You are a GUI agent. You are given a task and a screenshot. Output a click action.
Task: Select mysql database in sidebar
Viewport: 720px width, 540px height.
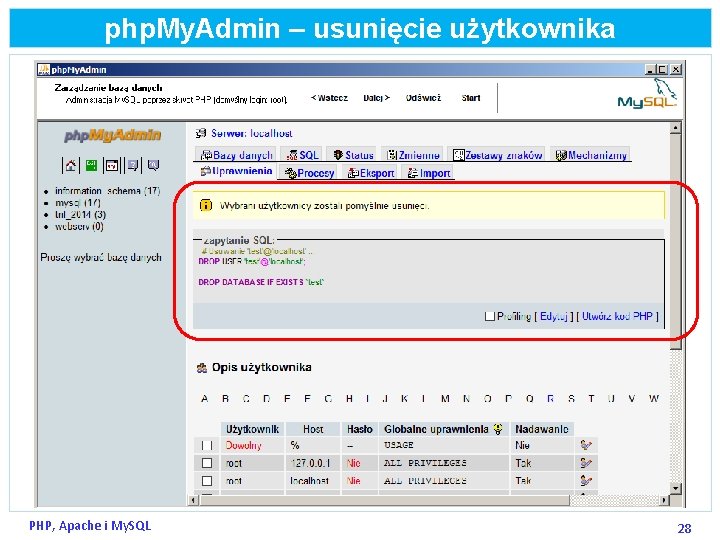(78, 202)
